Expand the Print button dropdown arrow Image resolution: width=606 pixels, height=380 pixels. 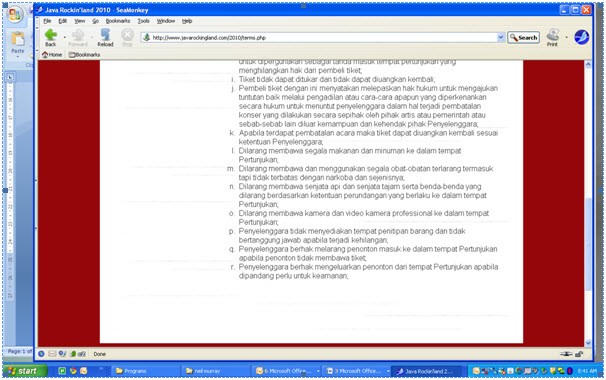[567, 37]
